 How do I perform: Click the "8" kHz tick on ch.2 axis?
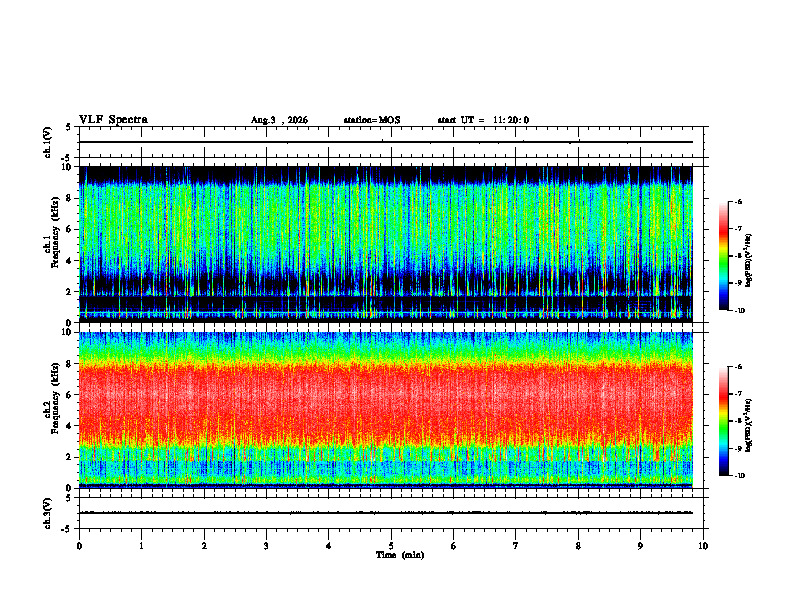[70, 364]
